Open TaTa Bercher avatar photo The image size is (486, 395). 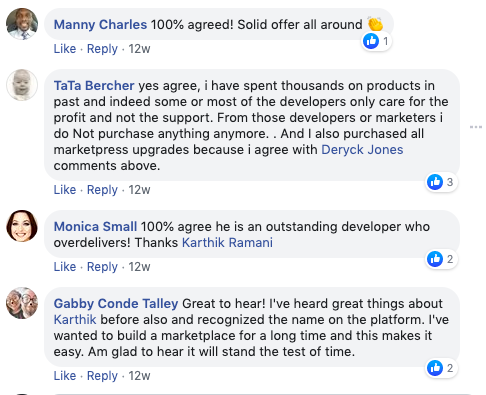tap(22, 85)
